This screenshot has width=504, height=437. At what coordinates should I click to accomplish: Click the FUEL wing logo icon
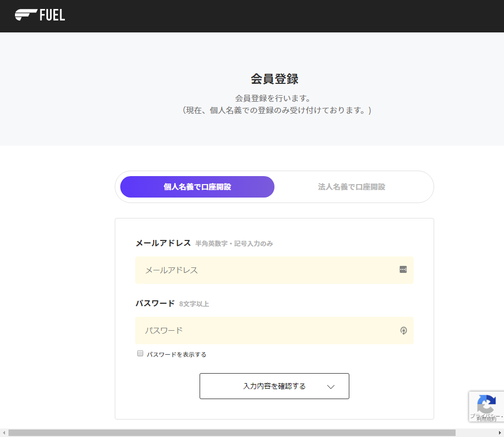[25, 15]
